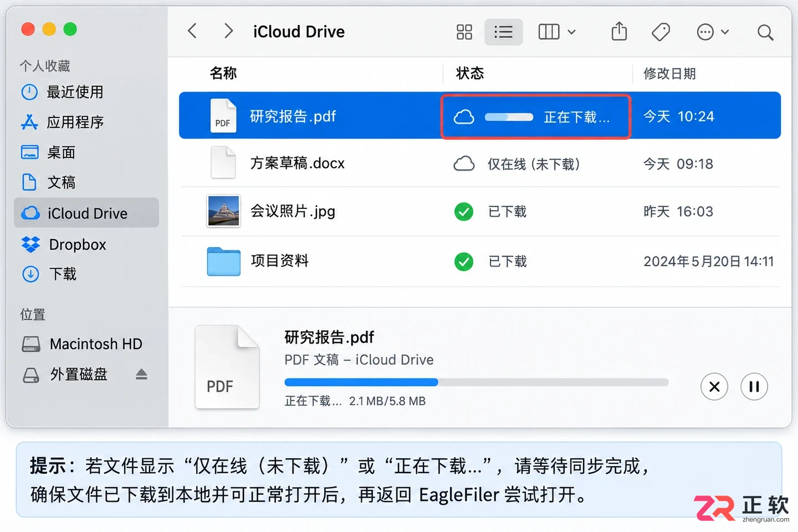Go forward with the right chevron
The image size is (798, 532).
(x=228, y=31)
